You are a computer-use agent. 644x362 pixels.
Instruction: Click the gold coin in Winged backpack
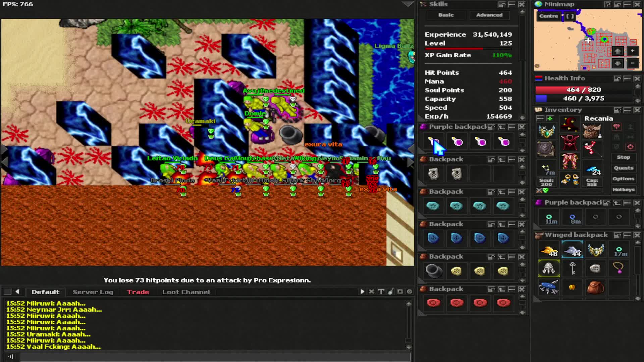pyautogui.click(x=572, y=287)
